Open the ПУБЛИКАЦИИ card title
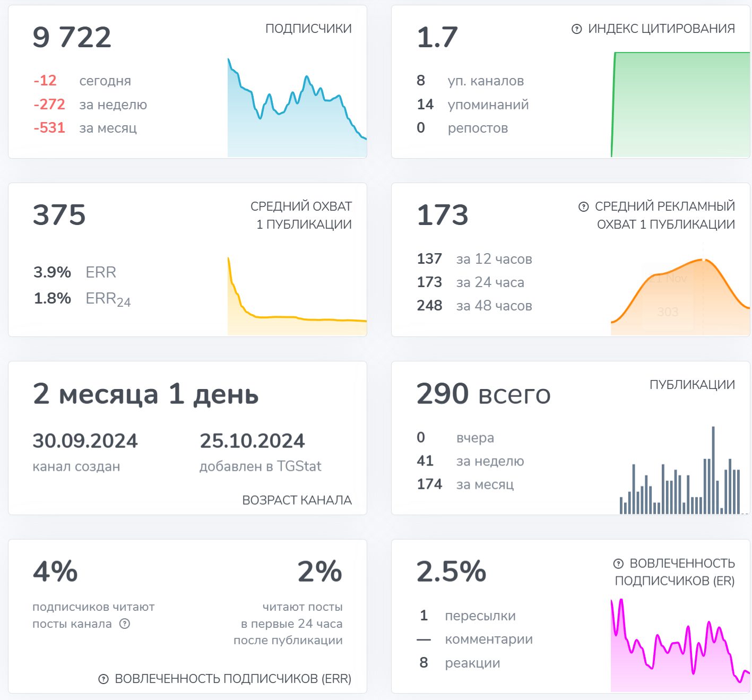This screenshot has height=700, width=752. click(x=692, y=385)
